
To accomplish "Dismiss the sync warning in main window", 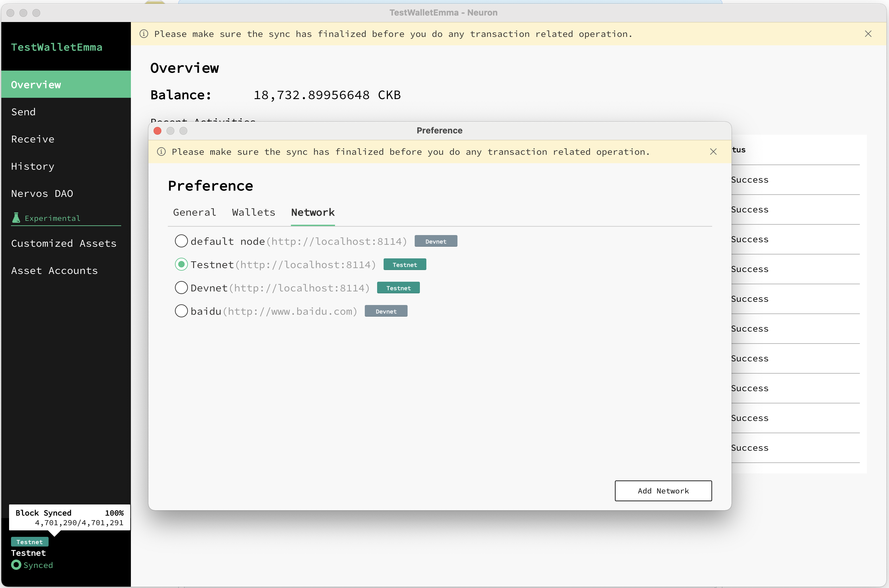I will click(868, 34).
